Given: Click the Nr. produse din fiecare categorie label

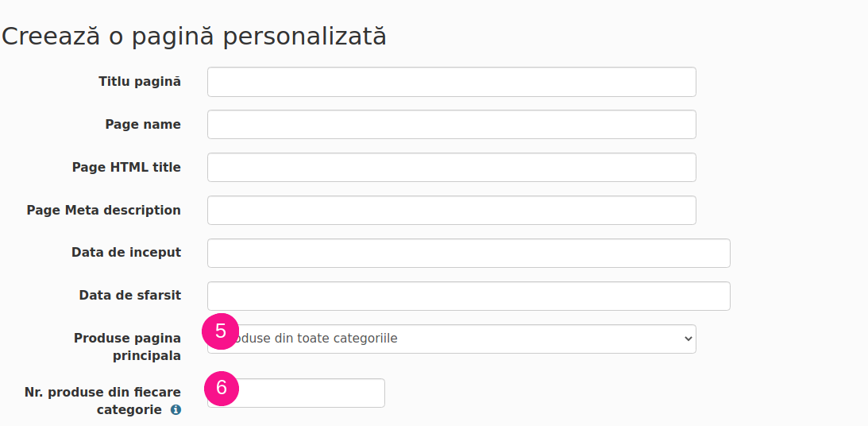Looking at the screenshot, I should click(102, 401).
